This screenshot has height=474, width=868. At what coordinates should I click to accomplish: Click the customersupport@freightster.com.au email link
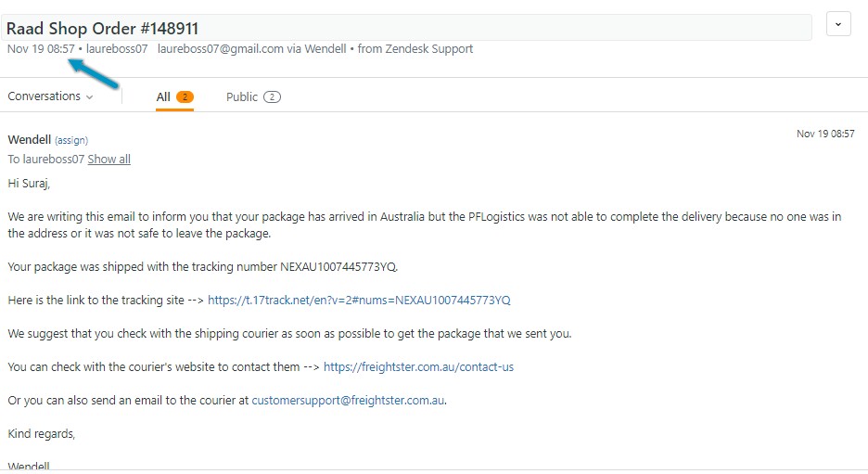(x=349, y=401)
